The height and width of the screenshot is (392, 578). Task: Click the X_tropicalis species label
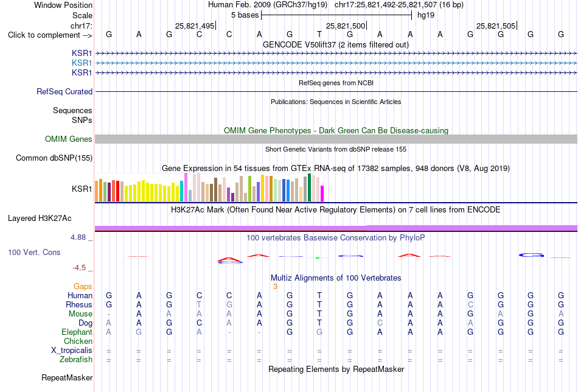72,351
